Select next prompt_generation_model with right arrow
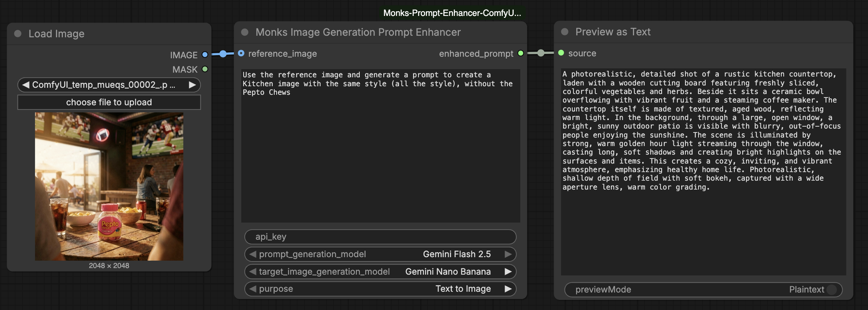868x310 pixels. [x=508, y=254]
